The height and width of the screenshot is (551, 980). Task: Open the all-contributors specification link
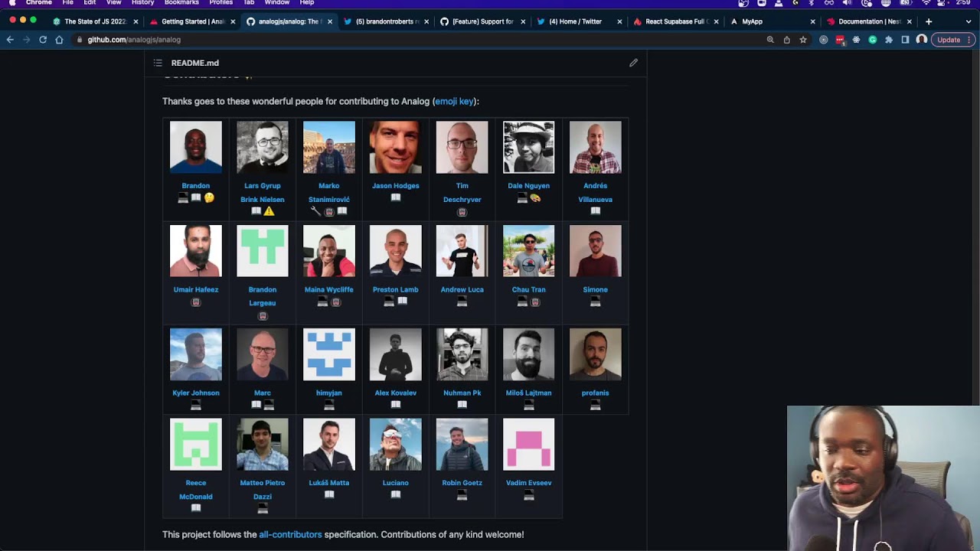pos(290,534)
